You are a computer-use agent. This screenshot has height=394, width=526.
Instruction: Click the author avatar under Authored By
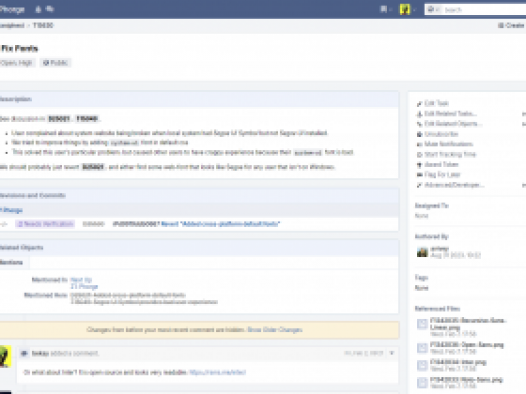(x=422, y=252)
